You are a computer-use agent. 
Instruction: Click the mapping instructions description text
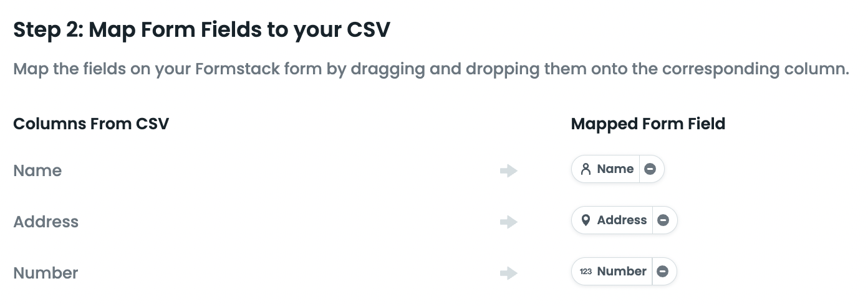coord(431,69)
